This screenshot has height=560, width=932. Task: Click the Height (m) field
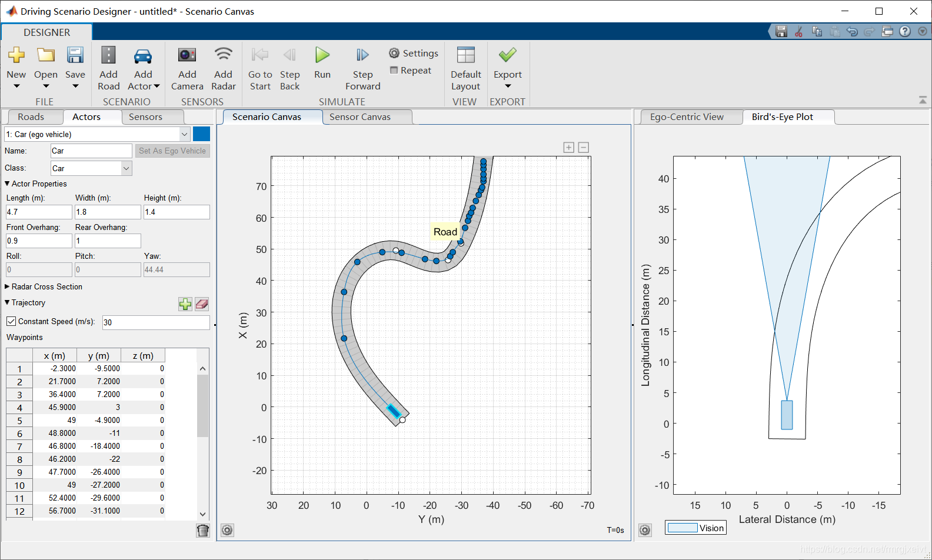[x=177, y=212]
